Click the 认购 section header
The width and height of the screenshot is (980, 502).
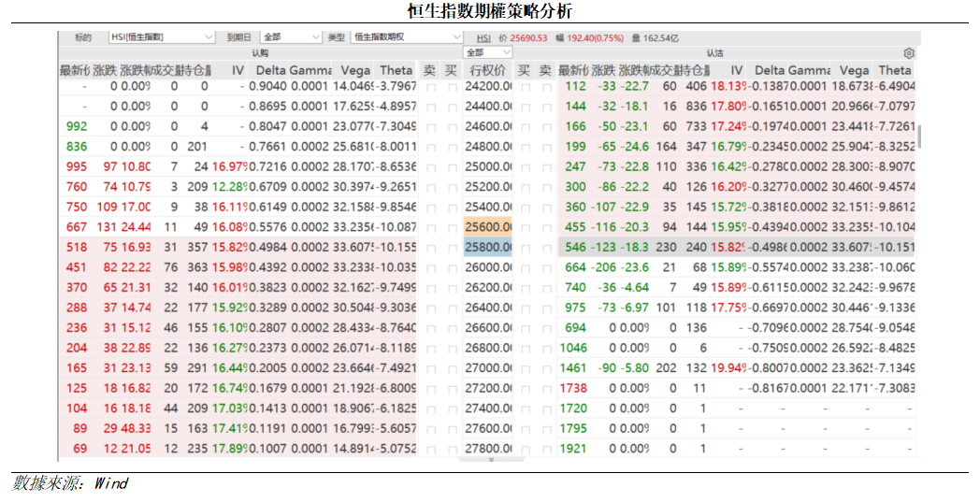[261, 53]
